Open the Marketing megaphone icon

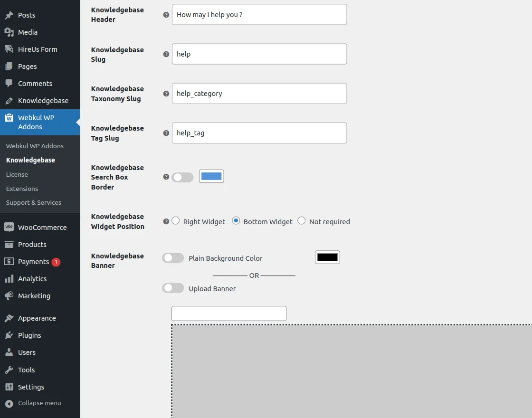coord(9,295)
